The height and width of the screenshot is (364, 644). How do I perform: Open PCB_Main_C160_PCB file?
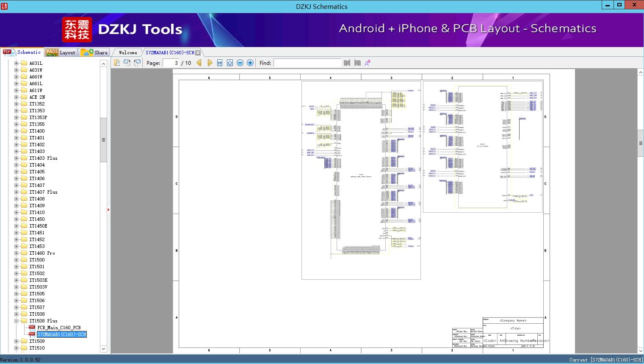(59, 328)
